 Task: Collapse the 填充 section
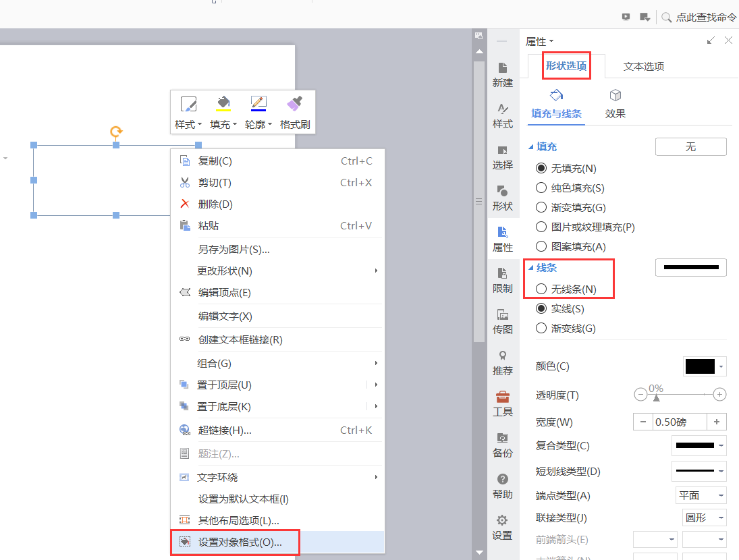tap(530, 147)
